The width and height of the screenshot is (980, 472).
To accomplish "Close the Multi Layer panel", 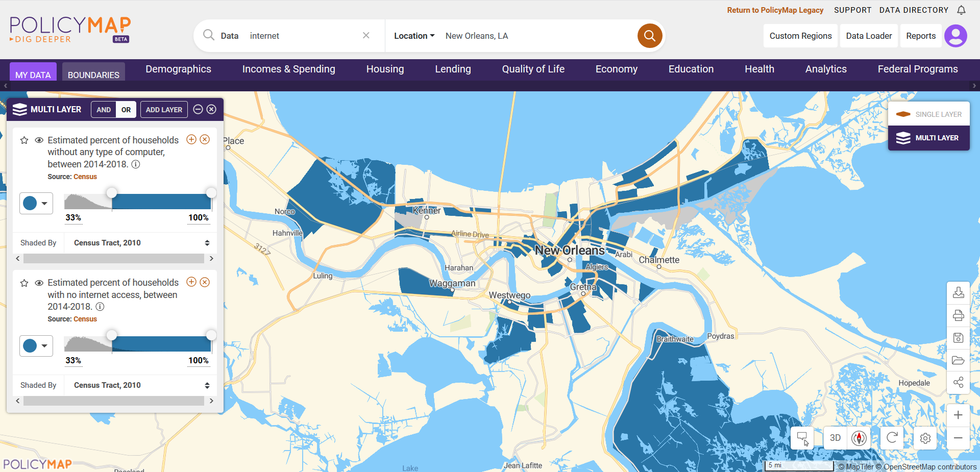I will pos(211,109).
